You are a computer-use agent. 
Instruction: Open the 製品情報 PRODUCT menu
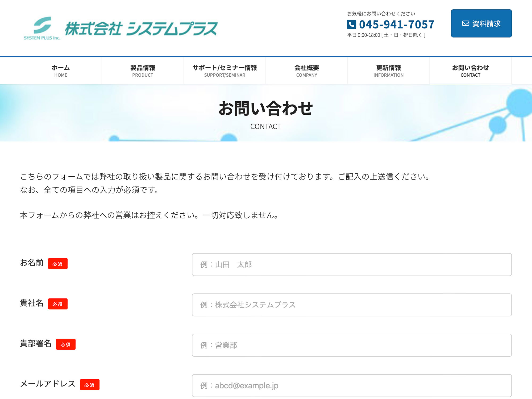click(x=143, y=71)
